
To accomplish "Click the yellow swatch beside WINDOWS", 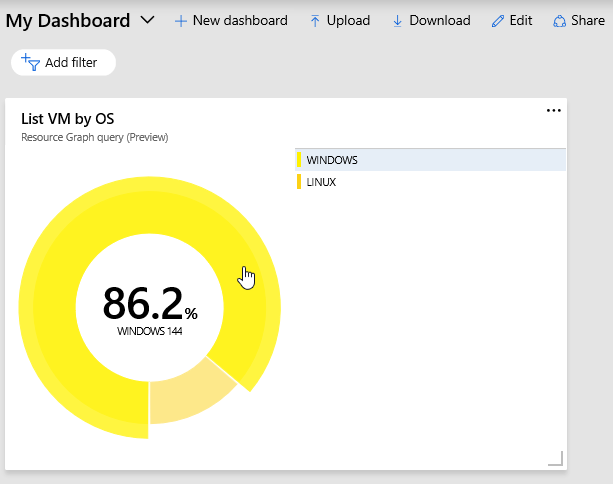I will (x=298, y=160).
